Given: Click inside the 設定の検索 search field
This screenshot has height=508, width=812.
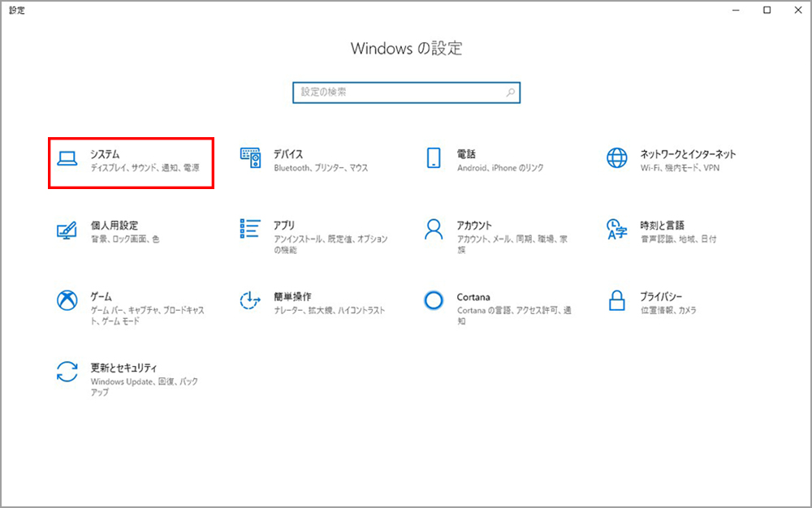Looking at the screenshot, I should 407,93.
